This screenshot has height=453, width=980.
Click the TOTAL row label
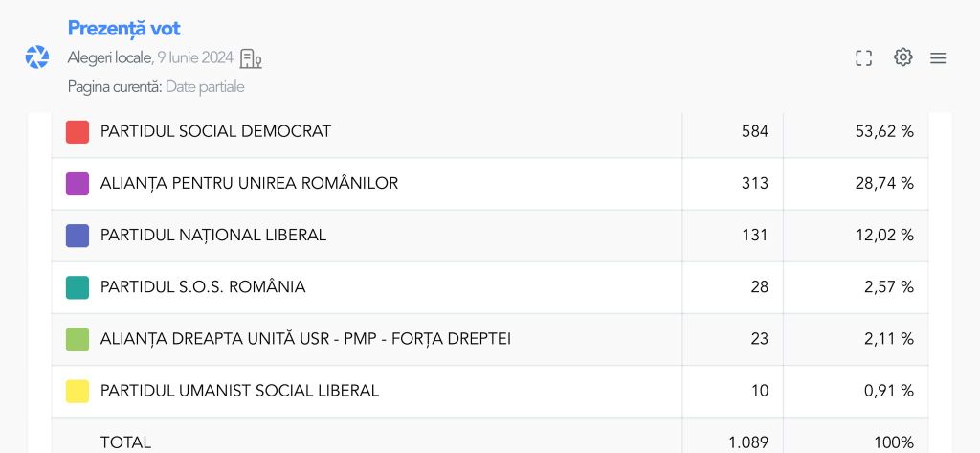click(x=125, y=442)
